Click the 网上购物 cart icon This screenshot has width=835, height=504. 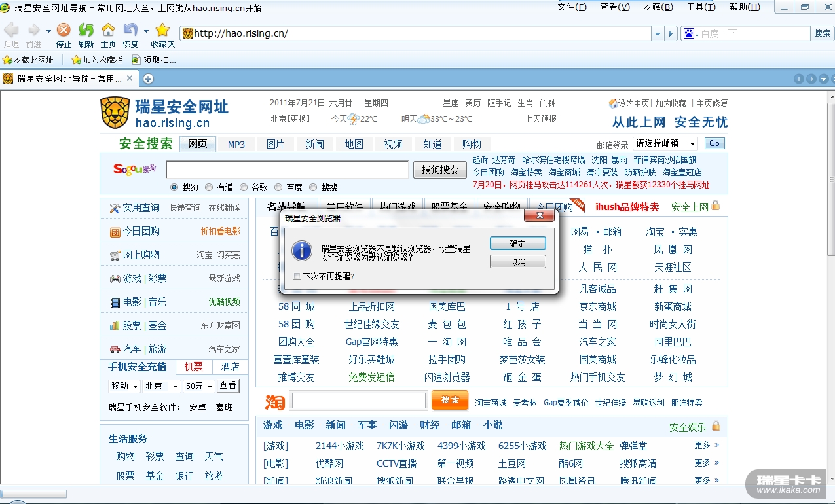click(115, 255)
